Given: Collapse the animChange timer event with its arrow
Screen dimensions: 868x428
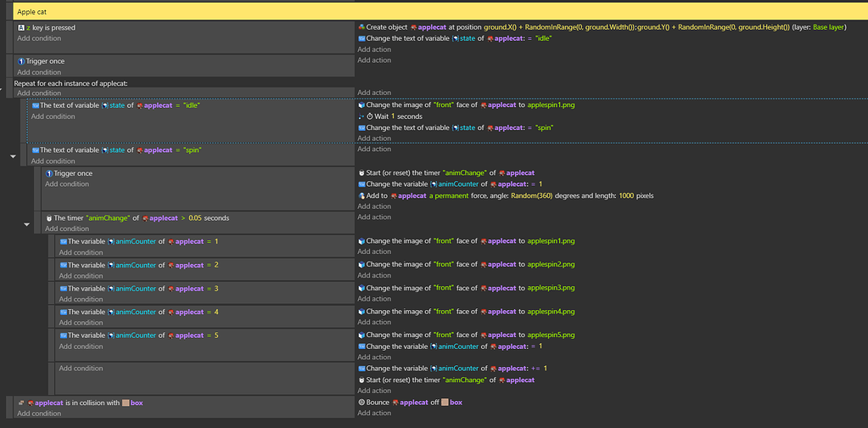Looking at the screenshot, I should [27, 224].
